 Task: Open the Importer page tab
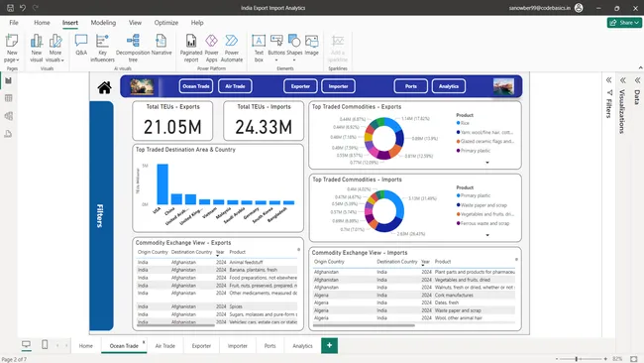click(238, 346)
